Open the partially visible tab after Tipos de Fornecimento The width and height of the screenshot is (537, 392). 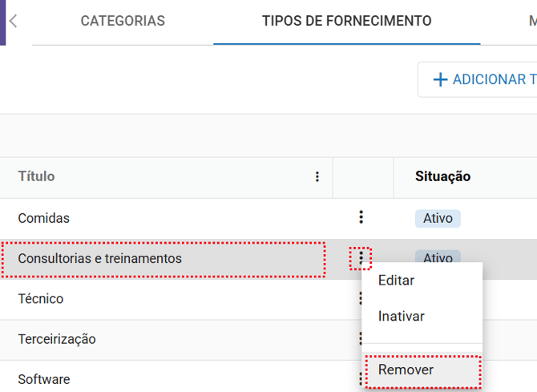pyautogui.click(x=531, y=22)
